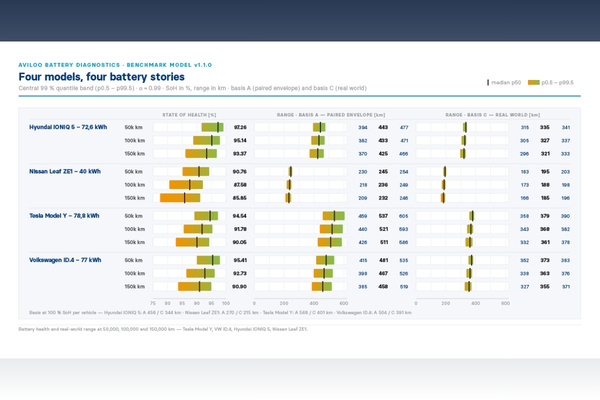Click the 'RANGE · BASIS C — REAL WORLD' header
The image size is (600, 400).
pyautogui.click(x=493, y=115)
